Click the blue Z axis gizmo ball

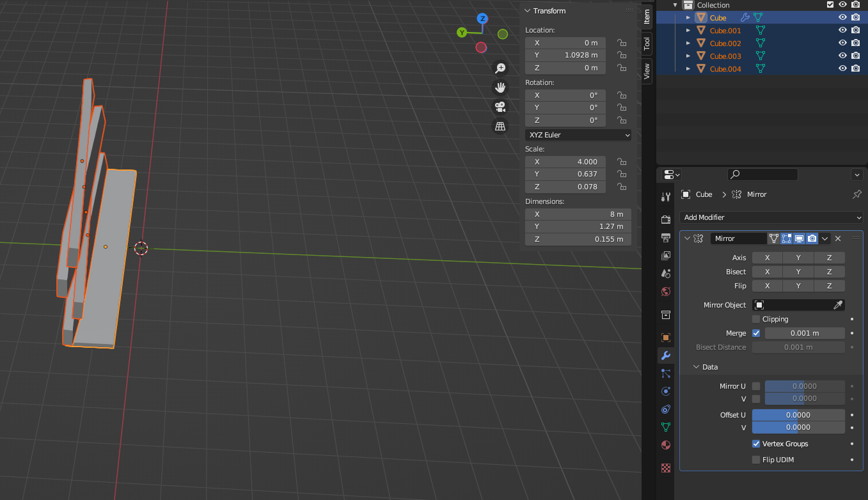483,19
